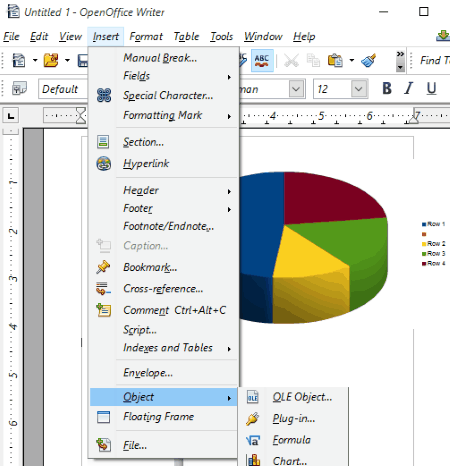450x466 pixels.
Task: Open the New document dropdown arrow
Action: click(x=35, y=61)
